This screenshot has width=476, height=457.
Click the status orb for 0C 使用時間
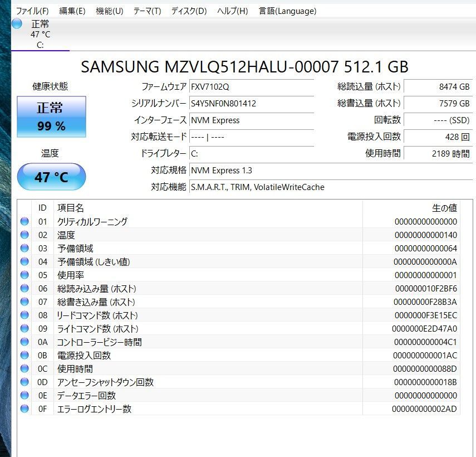click(24, 368)
